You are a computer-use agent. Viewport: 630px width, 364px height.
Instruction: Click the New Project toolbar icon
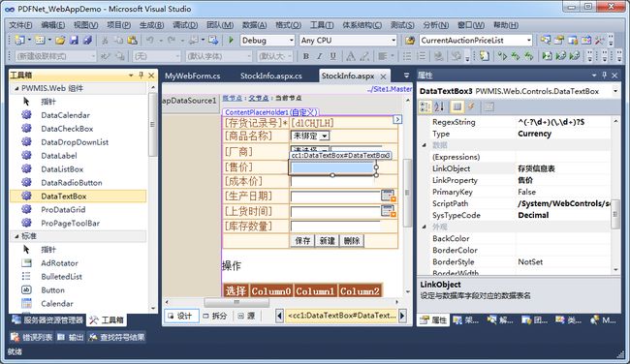pos(19,40)
